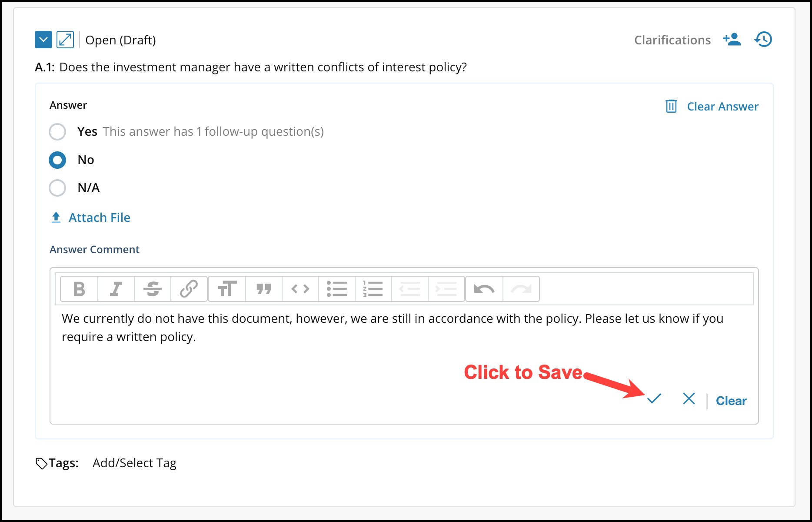Insert a code block with angle brackets icon

point(300,289)
